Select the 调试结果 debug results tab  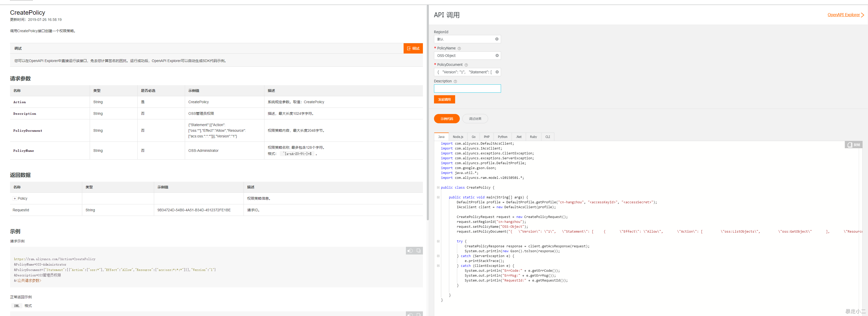475,119
